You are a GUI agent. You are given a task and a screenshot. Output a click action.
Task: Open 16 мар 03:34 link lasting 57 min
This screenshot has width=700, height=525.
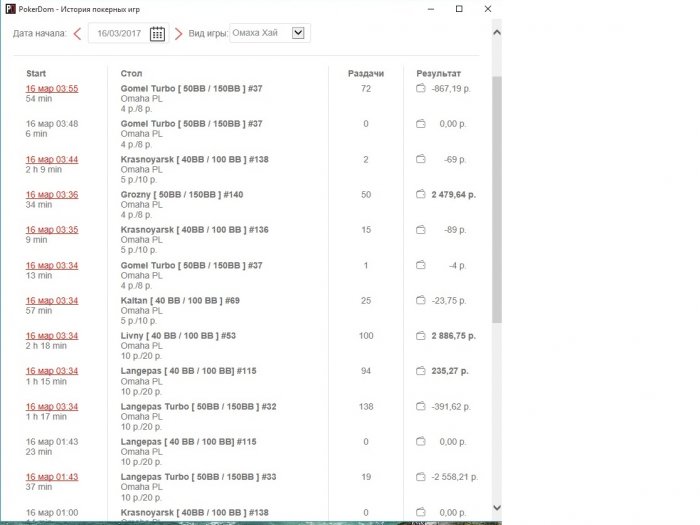52,300
